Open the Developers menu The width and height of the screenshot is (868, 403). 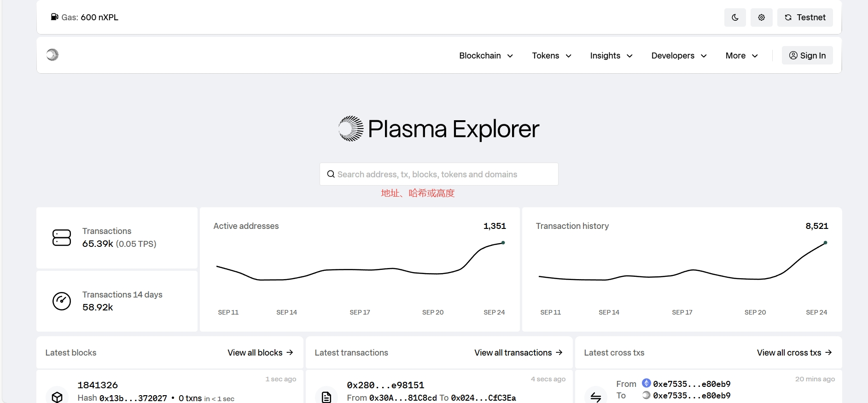[x=679, y=56]
